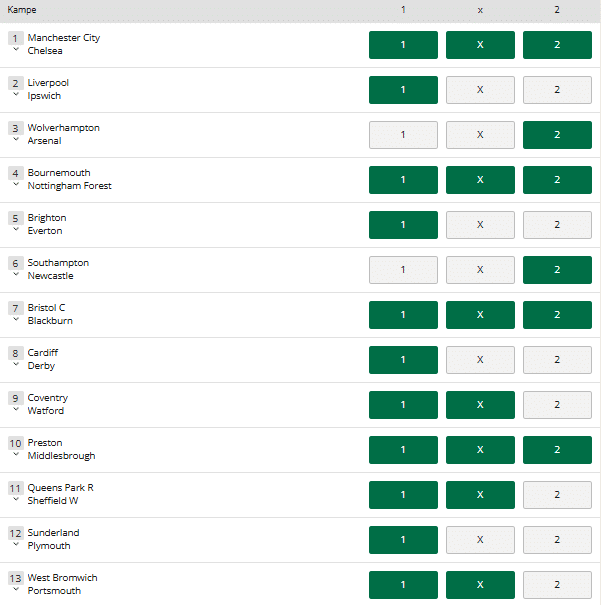Viewport: 601px width, 605px height.
Task: Open chevron under match number 7
Action: tap(15, 320)
